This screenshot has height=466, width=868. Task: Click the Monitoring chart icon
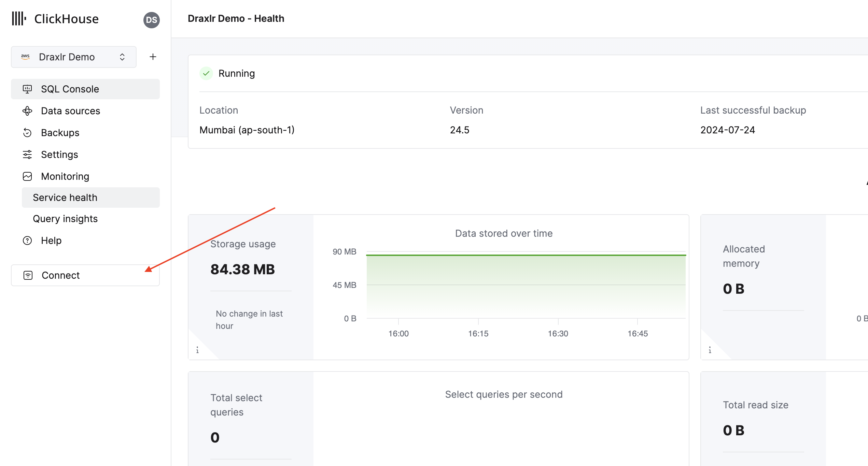tap(27, 176)
